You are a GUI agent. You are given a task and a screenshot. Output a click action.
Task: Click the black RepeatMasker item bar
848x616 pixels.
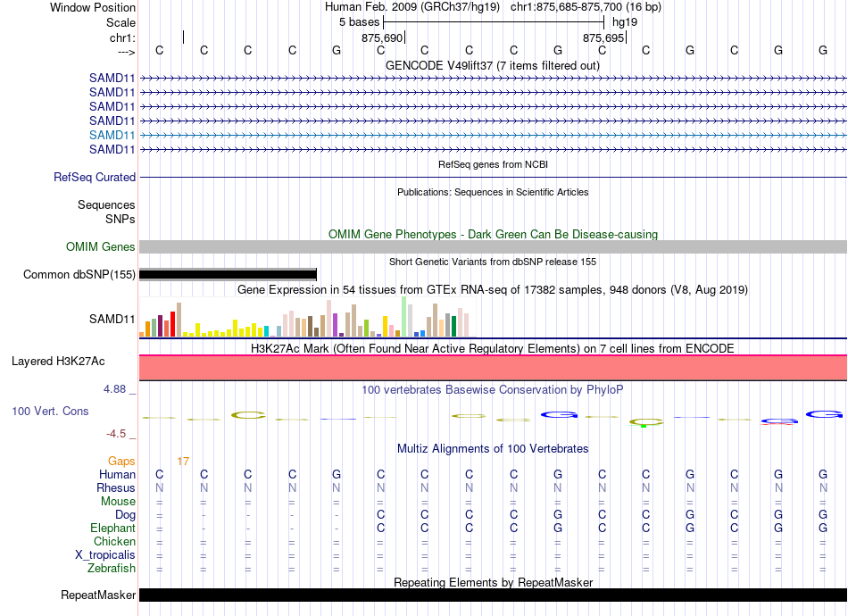click(493, 595)
